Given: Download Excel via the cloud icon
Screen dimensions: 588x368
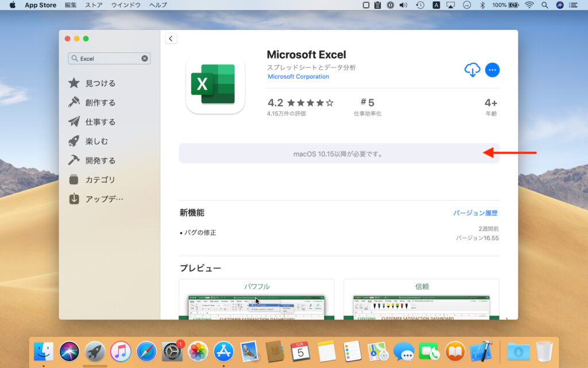Looking at the screenshot, I should tap(471, 70).
